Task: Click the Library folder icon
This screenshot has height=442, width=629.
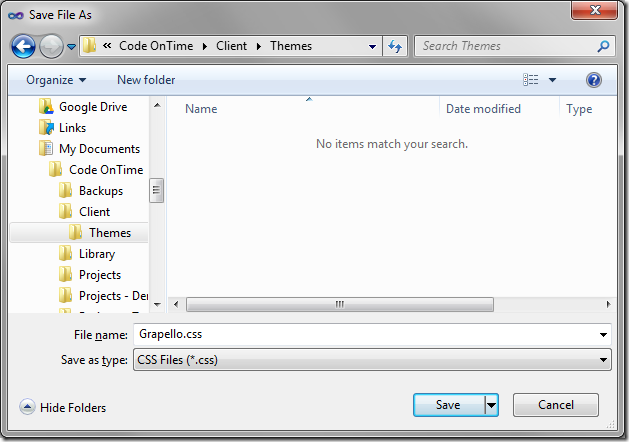Action: 65,253
